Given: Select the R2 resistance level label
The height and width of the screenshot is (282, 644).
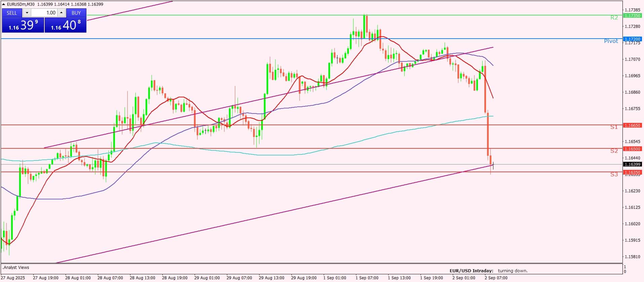Looking at the screenshot, I should coord(614,18).
